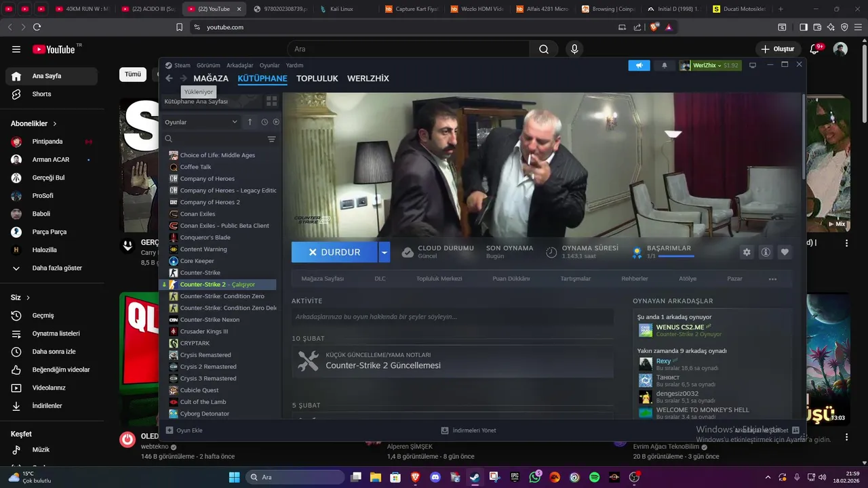Image resolution: width=868 pixels, height=488 pixels.
Task: Go back with Steam navigation arrow
Action: coord(169,79)
